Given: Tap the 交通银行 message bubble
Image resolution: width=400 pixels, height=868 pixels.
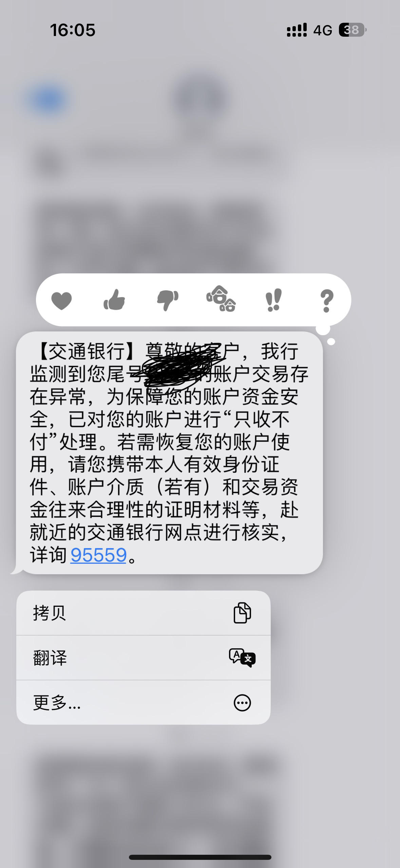Looking at the screenshot, I should [169, 453].
